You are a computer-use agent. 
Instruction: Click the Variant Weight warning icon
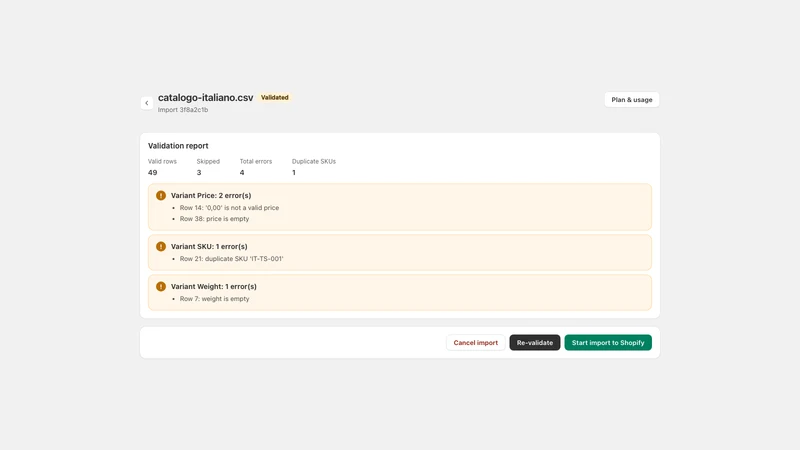[x=161, y=287]
